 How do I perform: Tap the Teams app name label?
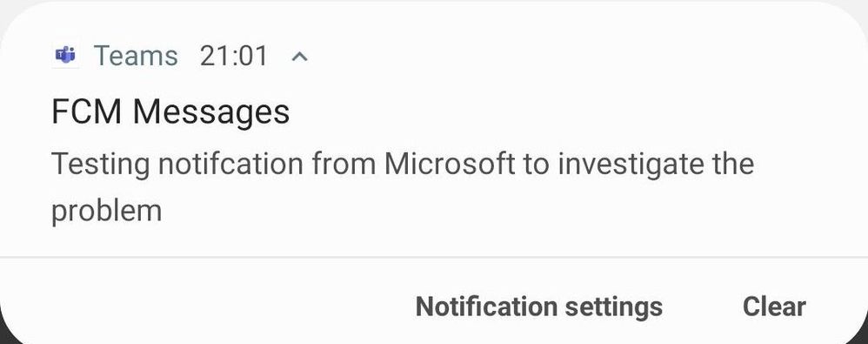[x=136, y=56]
